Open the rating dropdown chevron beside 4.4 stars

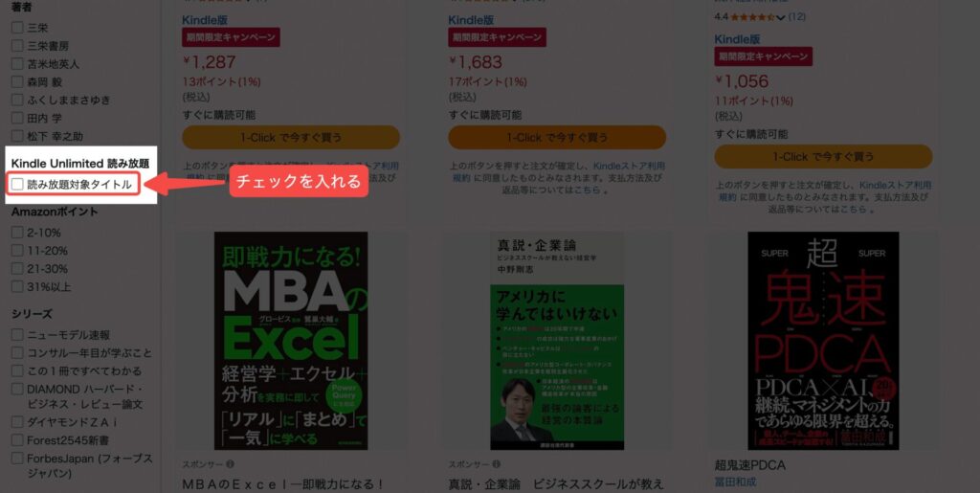(x=780, y=17)
